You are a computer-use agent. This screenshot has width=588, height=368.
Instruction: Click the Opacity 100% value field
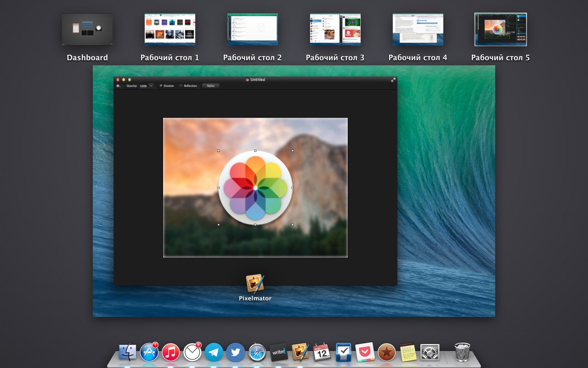click(x=143, y=86)
